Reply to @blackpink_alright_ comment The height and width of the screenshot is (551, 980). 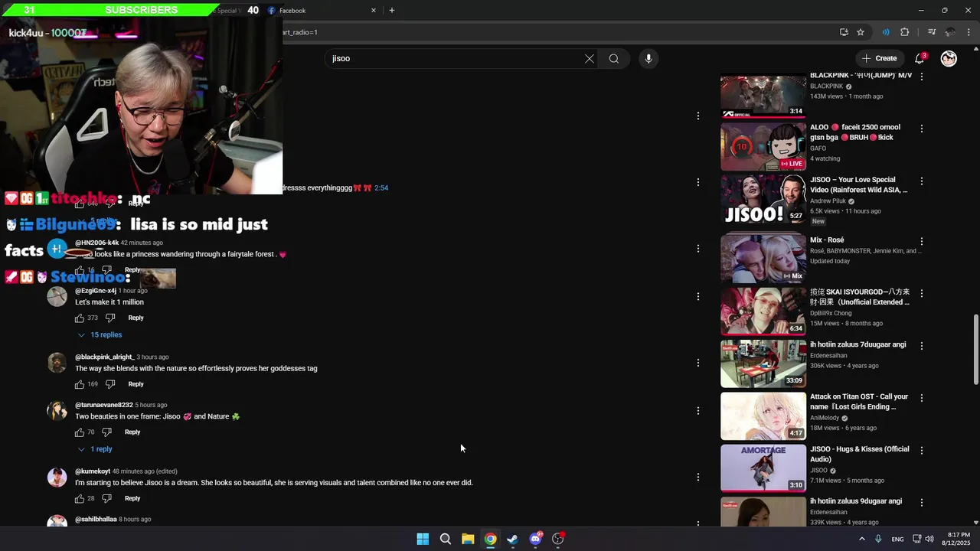136,384
